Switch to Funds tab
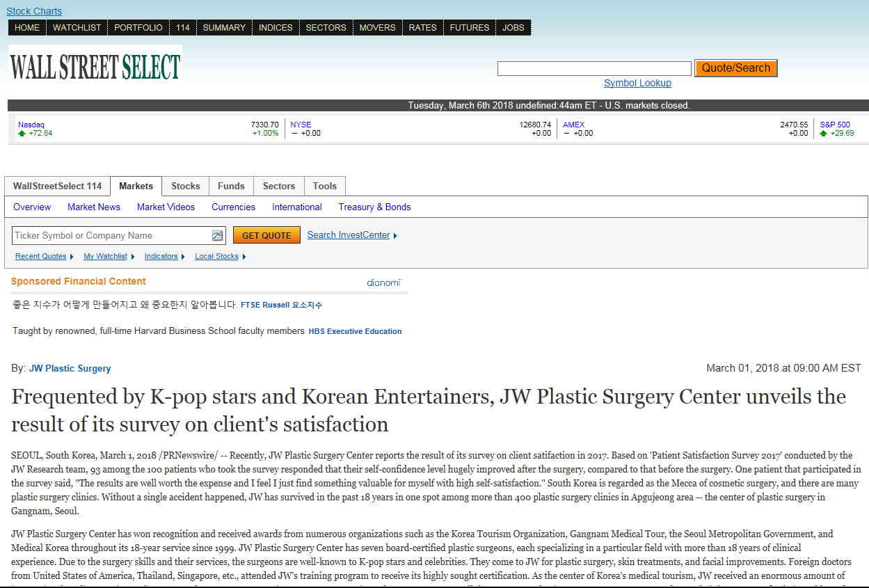This screenshot has height=588, width=869. (x=231, y=186)
